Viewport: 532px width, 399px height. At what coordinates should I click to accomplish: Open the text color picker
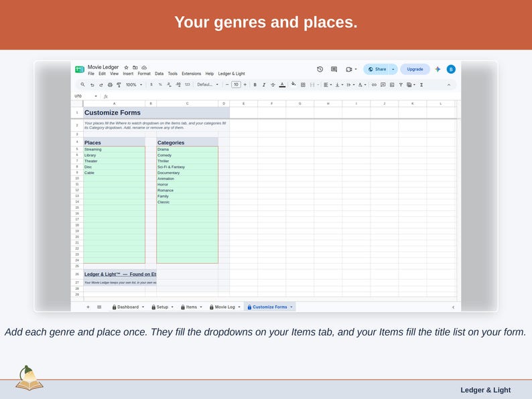(282, 85)
